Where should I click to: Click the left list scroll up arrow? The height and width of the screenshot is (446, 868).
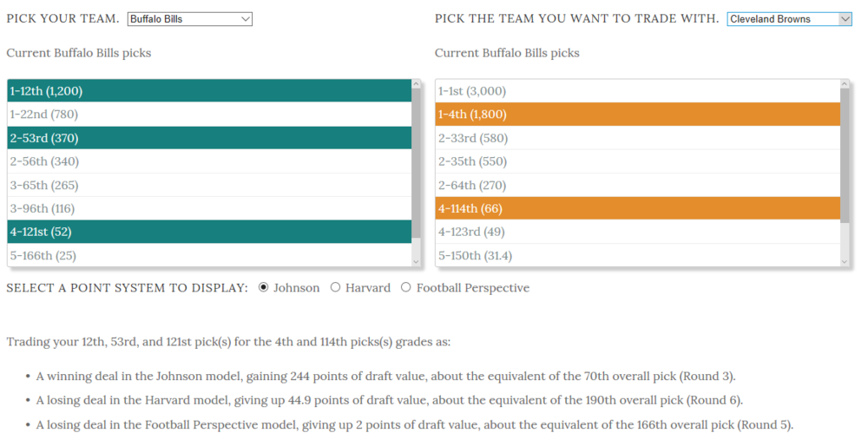coord(417,83)
